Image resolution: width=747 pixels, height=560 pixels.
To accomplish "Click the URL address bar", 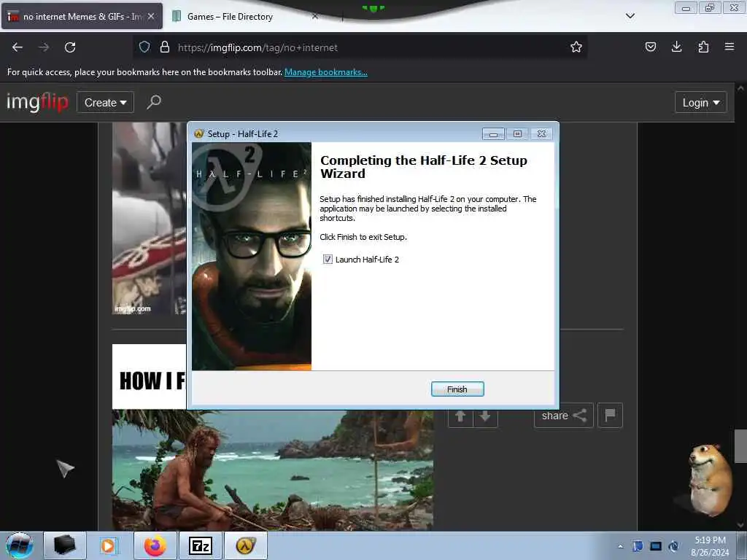I will pos(360,47).
